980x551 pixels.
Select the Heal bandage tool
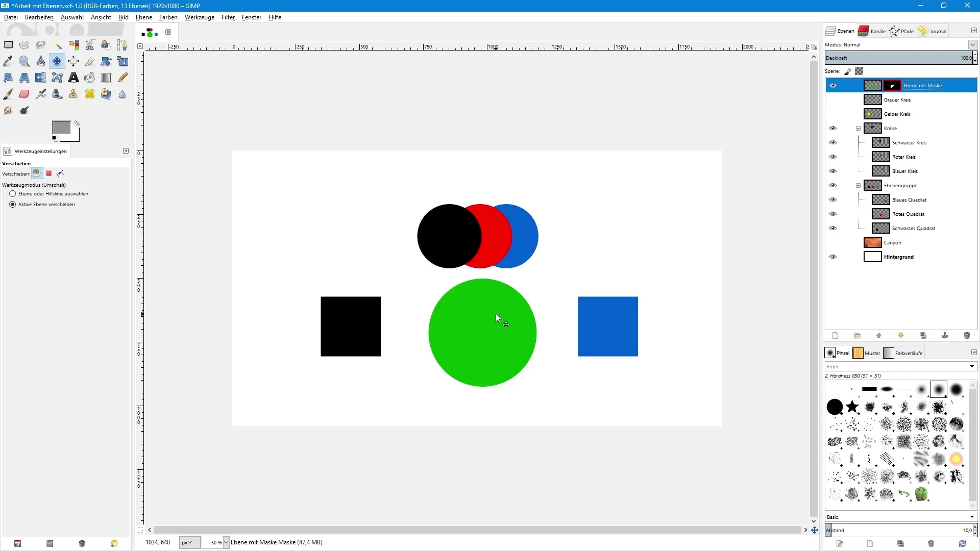coord(90,94)
